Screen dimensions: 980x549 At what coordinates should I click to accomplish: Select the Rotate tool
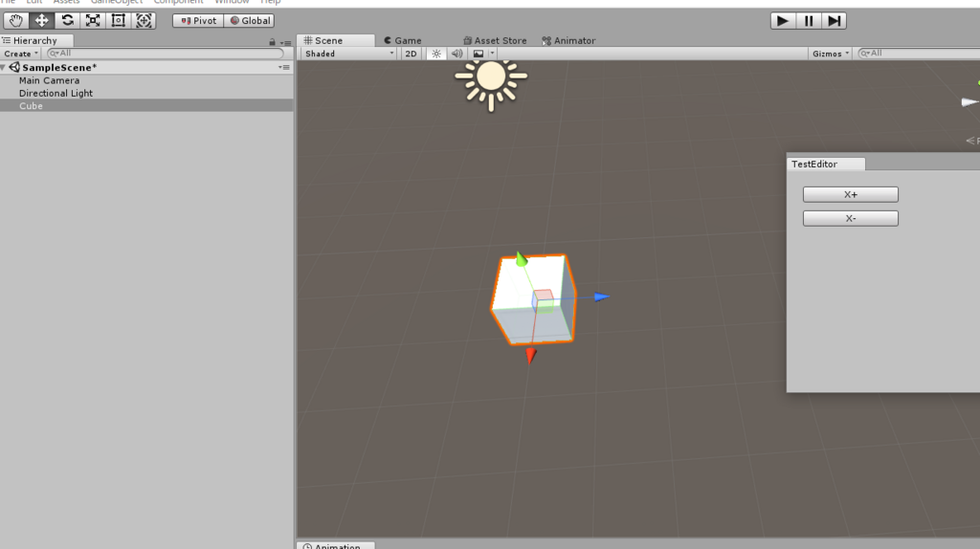click(x=67, y=21)
